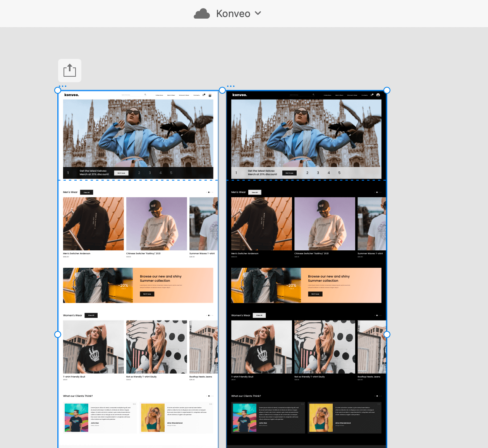488x448 pixels.
Task: Click the shopping cart icon in the dark artboard
Action: pyautogui.click(x=371, y=95)
